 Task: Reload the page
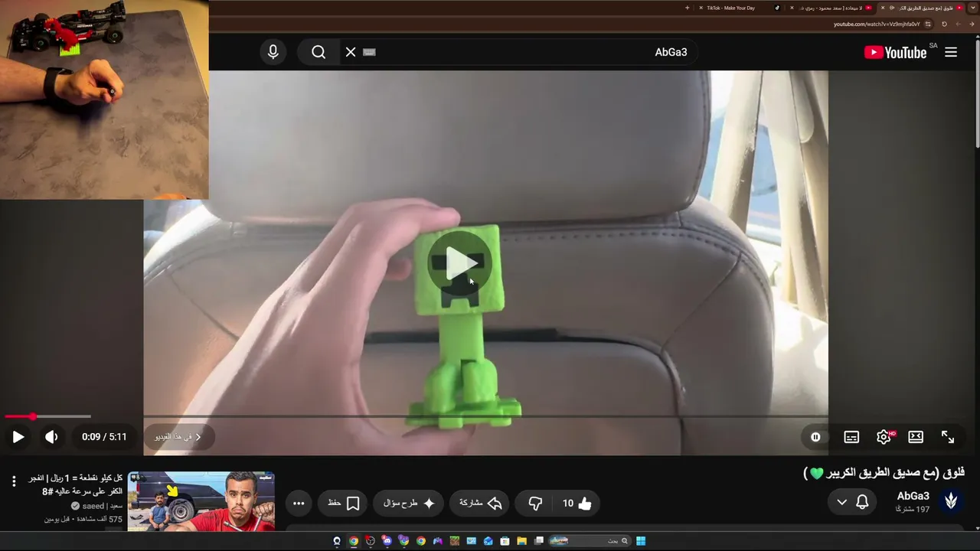pos(944,24)
